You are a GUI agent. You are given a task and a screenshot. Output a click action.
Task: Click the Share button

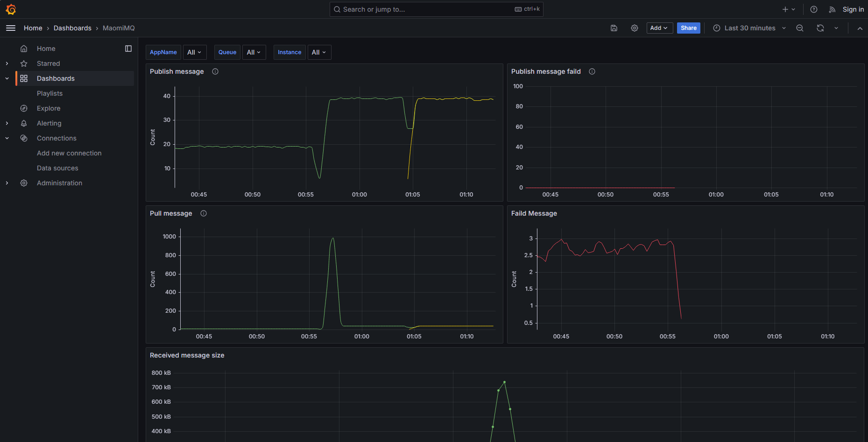(688, 28)
